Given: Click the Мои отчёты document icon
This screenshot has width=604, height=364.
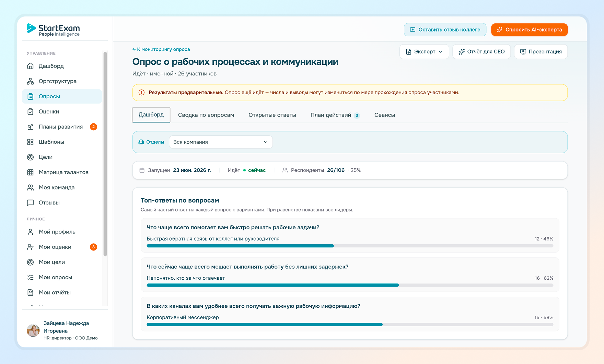Looking at the screenshot, I should click(x=31, y=292).
